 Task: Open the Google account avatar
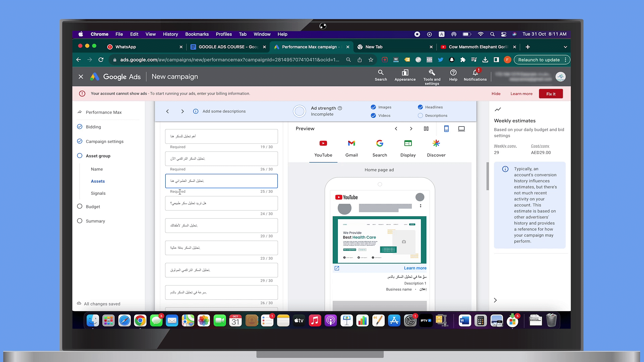[560, 77]
